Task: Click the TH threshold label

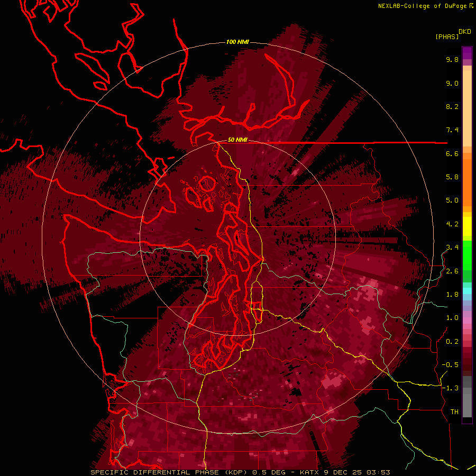Action: point(454,412)
